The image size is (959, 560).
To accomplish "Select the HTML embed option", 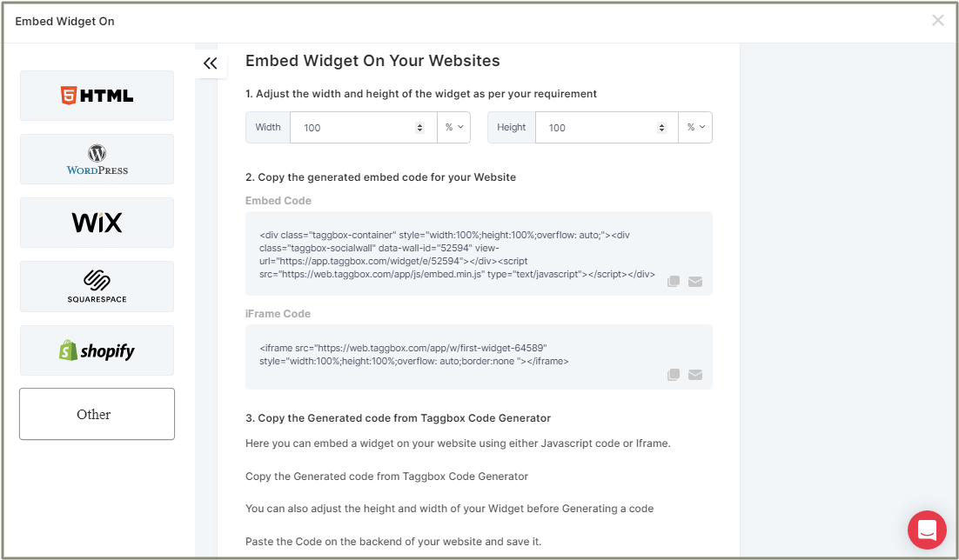I will click(96, 96).
